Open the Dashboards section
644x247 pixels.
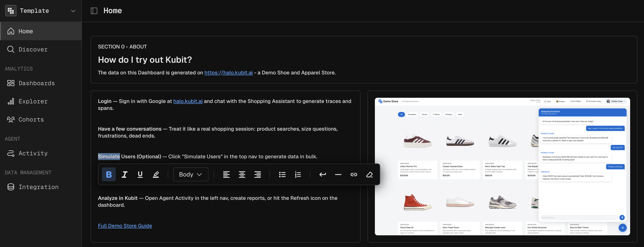(x=41, y=83)
